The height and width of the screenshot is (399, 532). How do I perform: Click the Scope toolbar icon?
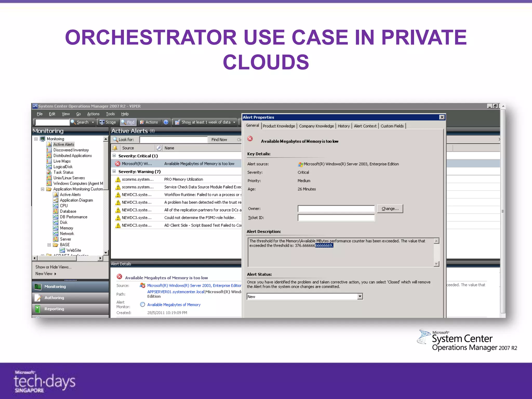(102, 122)
